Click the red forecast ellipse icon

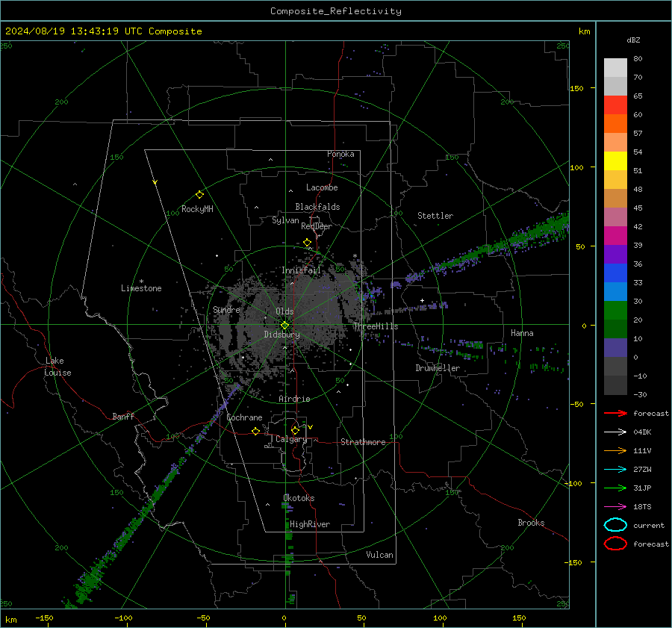[615, 544]
